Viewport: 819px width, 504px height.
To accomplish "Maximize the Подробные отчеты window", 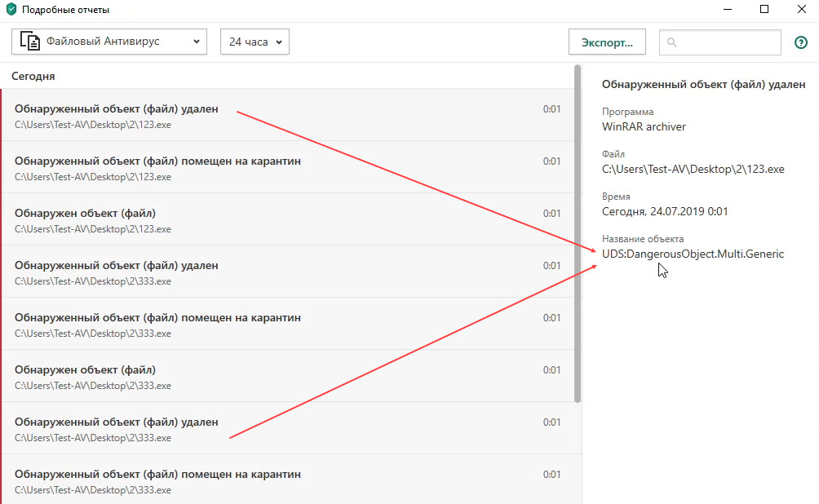I will [764, 10].
